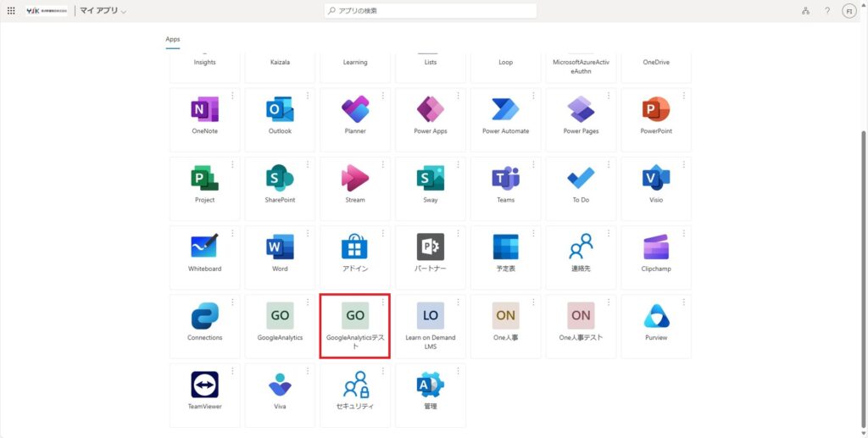868x438 pixels.
Task: Open GoogleAnalytics app tile
Action: point(280,326)
